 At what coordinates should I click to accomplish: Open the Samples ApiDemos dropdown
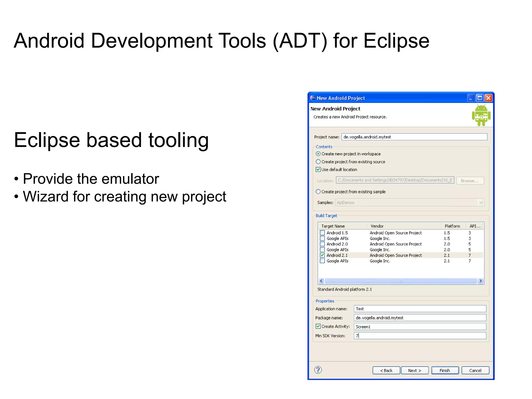(x=481, y=202)
